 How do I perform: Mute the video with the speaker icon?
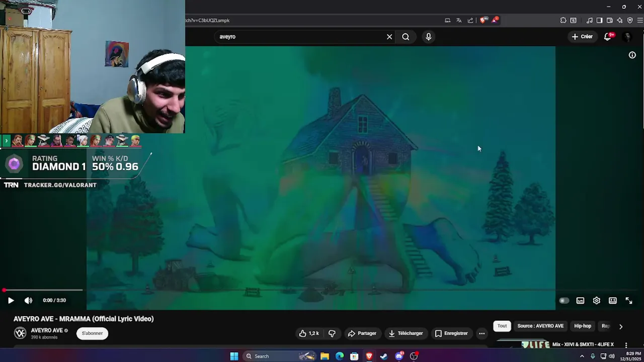pos(28,300)
